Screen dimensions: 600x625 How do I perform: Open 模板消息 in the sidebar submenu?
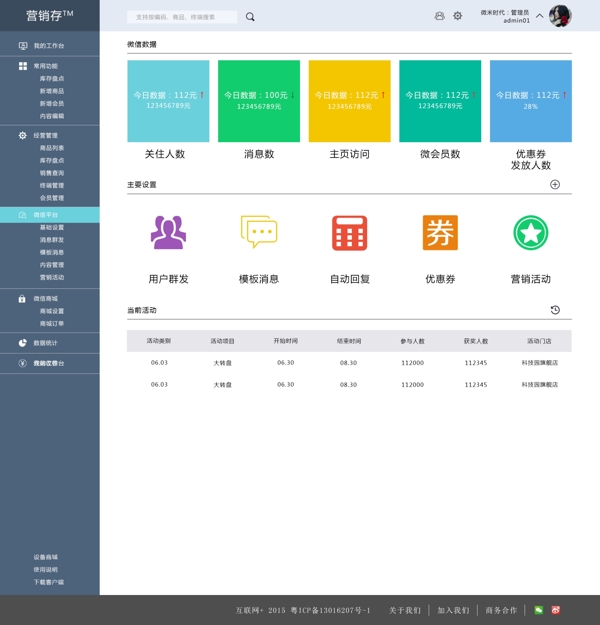(52, 252)
